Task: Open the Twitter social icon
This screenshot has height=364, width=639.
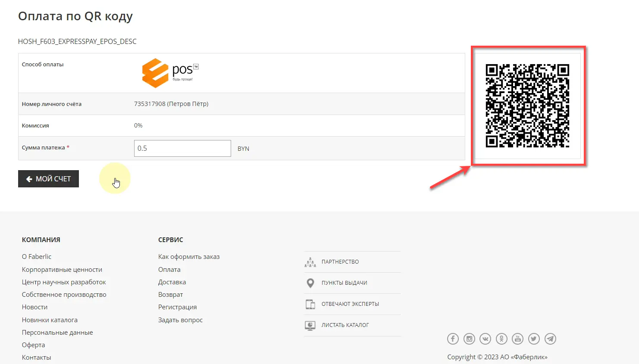Action: [x=534, y=339]
